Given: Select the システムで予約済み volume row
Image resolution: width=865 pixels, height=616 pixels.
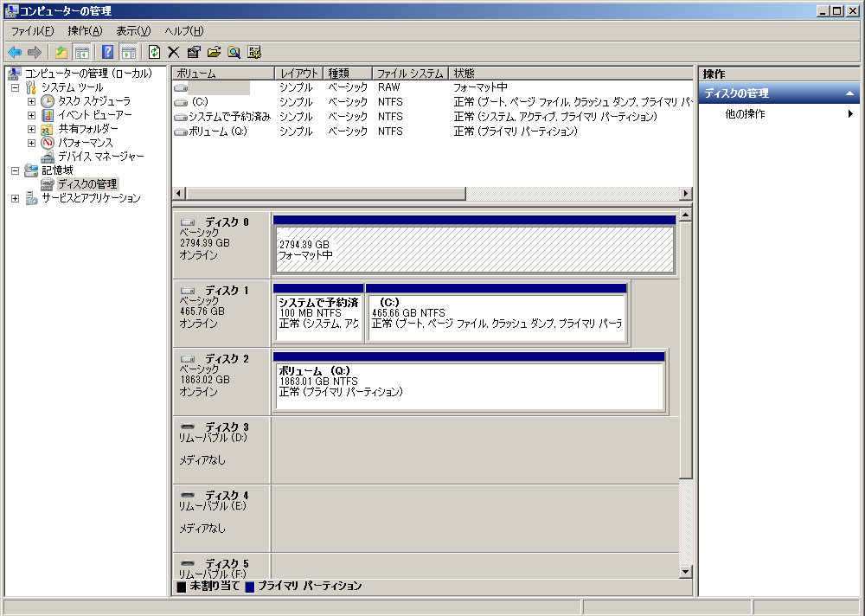Looking at the screenshot, I should click(x=432, y=117).
